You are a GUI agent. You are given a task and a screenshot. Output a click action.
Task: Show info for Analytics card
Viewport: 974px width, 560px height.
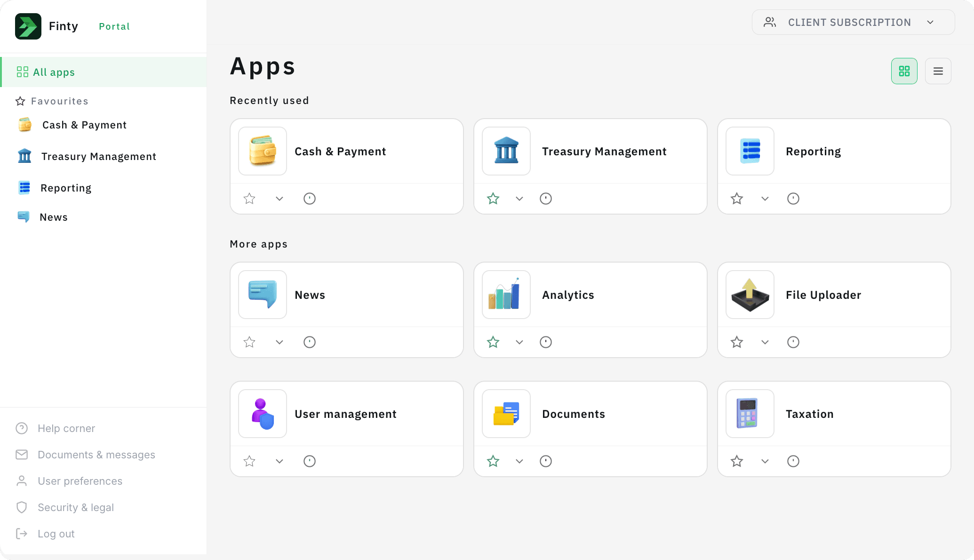click(546, 342)
